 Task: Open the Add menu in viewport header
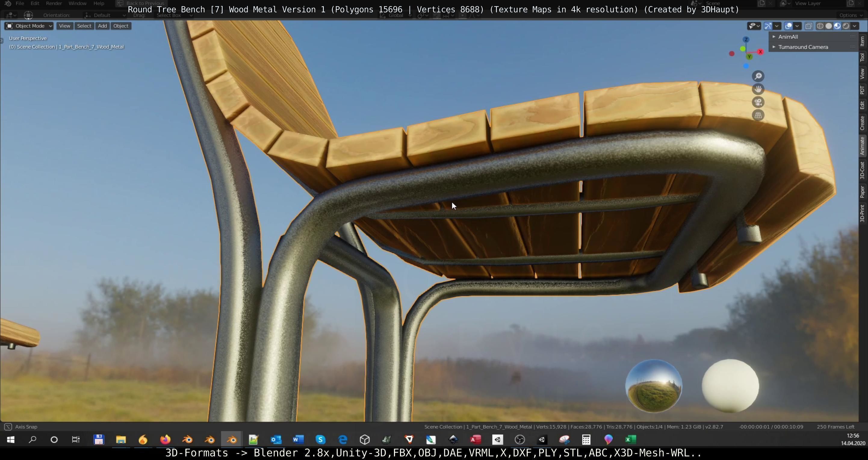102,26
